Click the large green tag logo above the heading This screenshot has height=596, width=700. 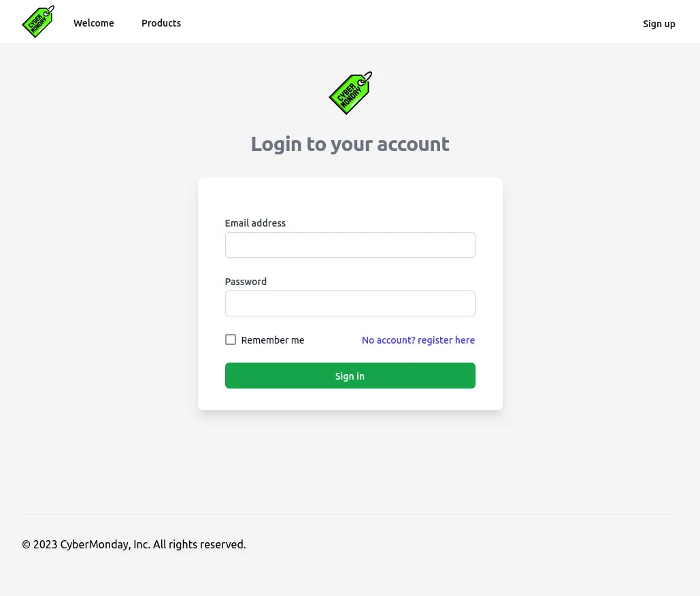(x=350, y=93)
